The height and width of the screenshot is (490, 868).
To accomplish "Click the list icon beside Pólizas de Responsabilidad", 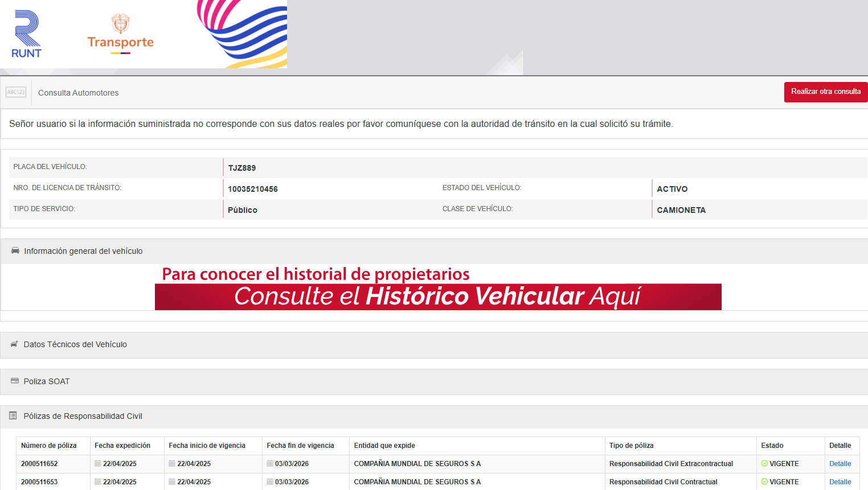I will point(13,416).
